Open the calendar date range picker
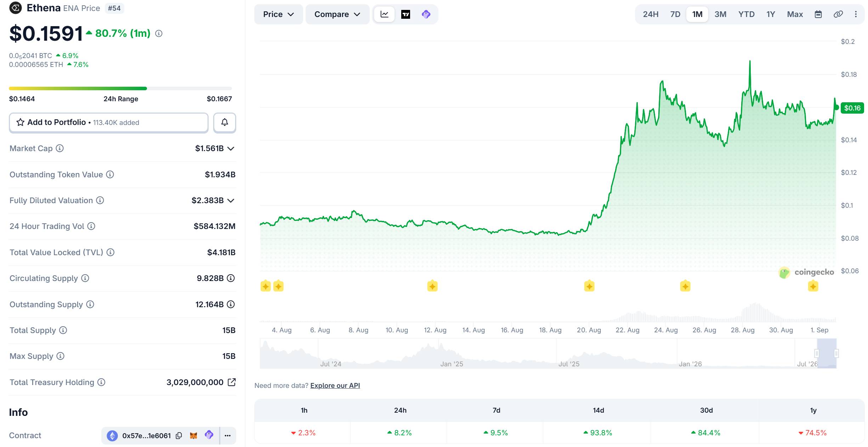The height and width of the screenshot is (447, 868). pos(818,15)
